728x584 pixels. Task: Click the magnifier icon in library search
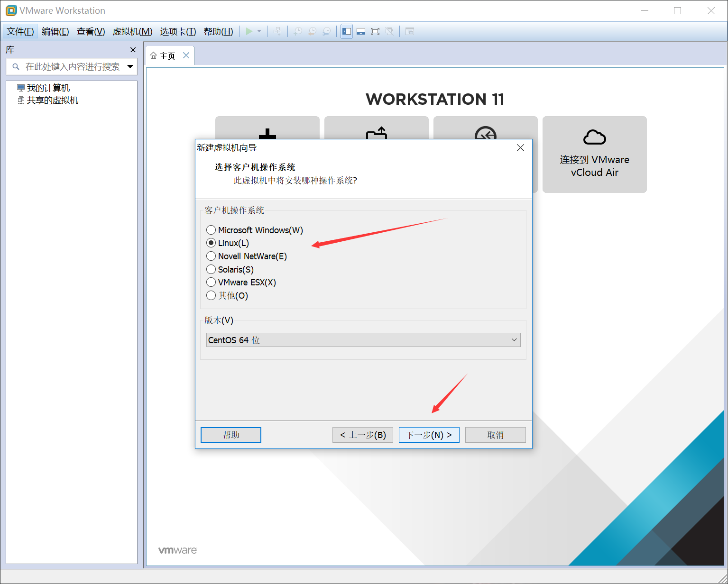tap(16, 67)
